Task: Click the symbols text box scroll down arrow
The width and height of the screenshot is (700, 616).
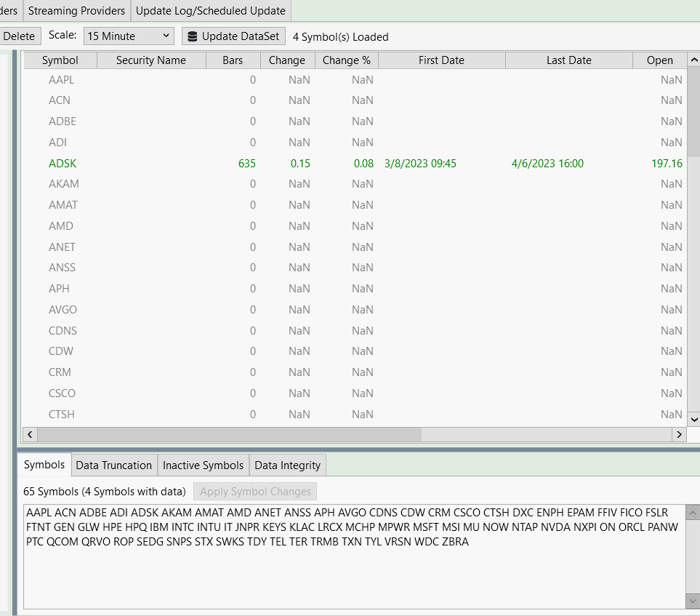Action: [692, 601]
